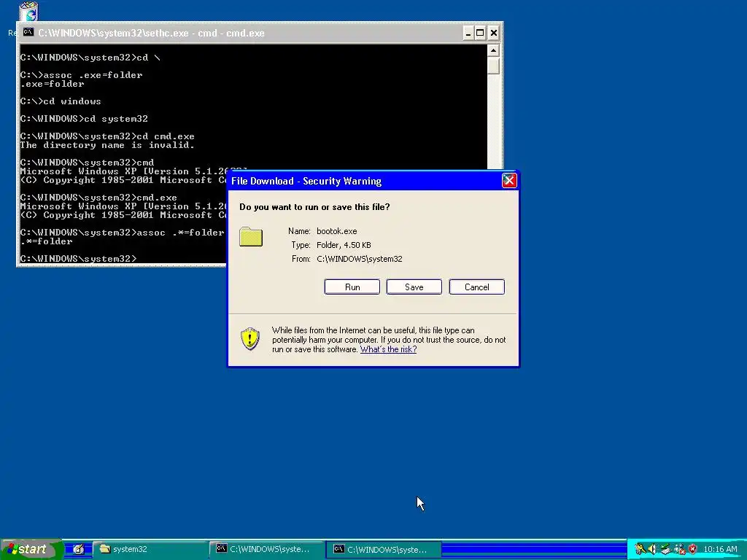Click the network connection tray icon with red X
Image resolution: width=747 pixels, height=560 pixels.
pos(679,549)
